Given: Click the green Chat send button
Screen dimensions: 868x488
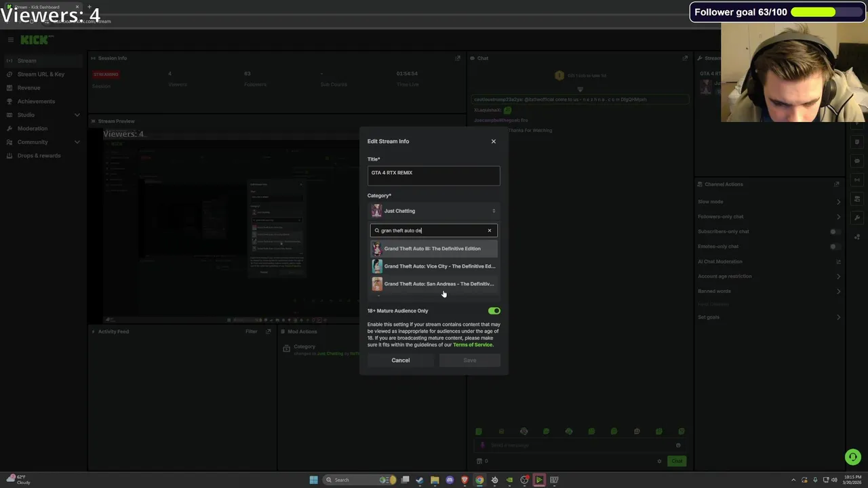Looking at the screenshot, I should coord(676,461).
